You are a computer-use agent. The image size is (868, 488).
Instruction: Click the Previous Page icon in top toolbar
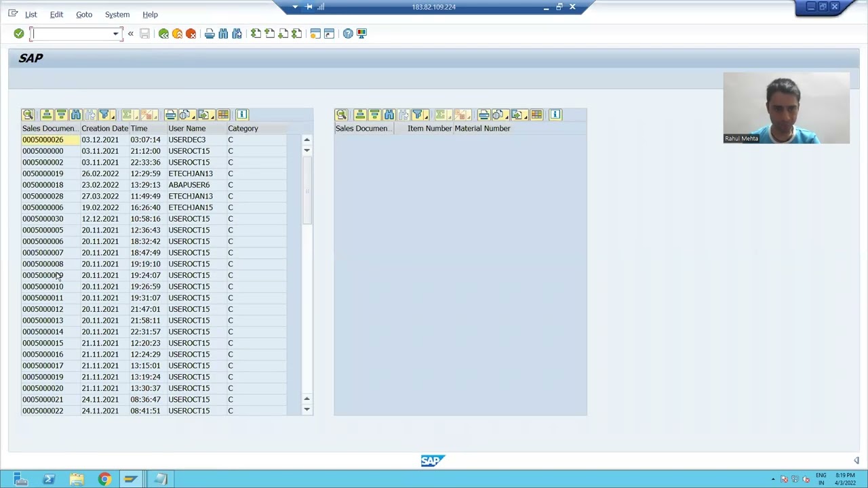[x=269, y=33]
